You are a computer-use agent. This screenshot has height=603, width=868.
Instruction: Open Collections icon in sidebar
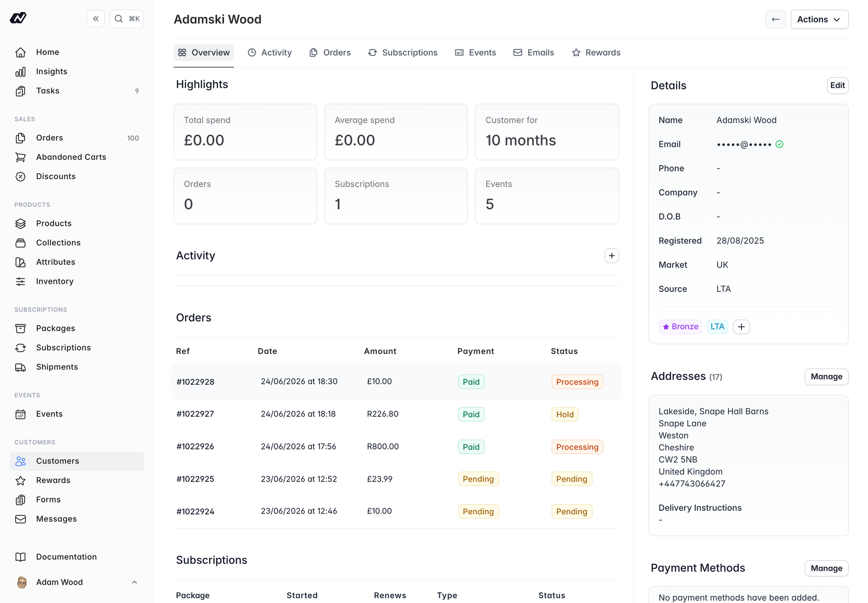[21, 243]
